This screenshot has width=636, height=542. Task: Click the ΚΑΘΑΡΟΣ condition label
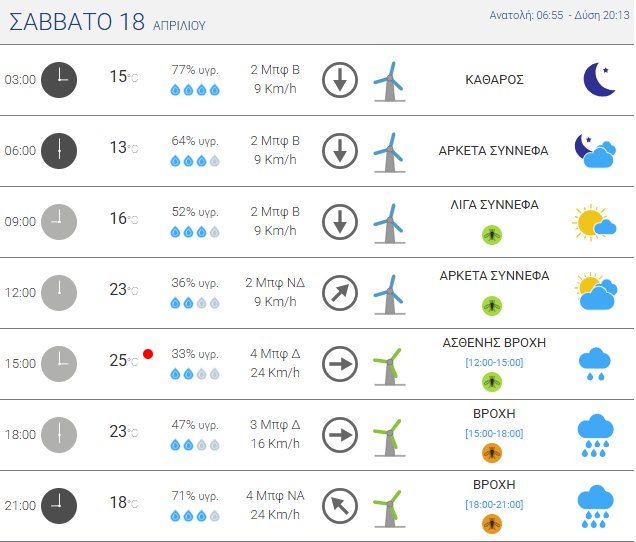494,79
